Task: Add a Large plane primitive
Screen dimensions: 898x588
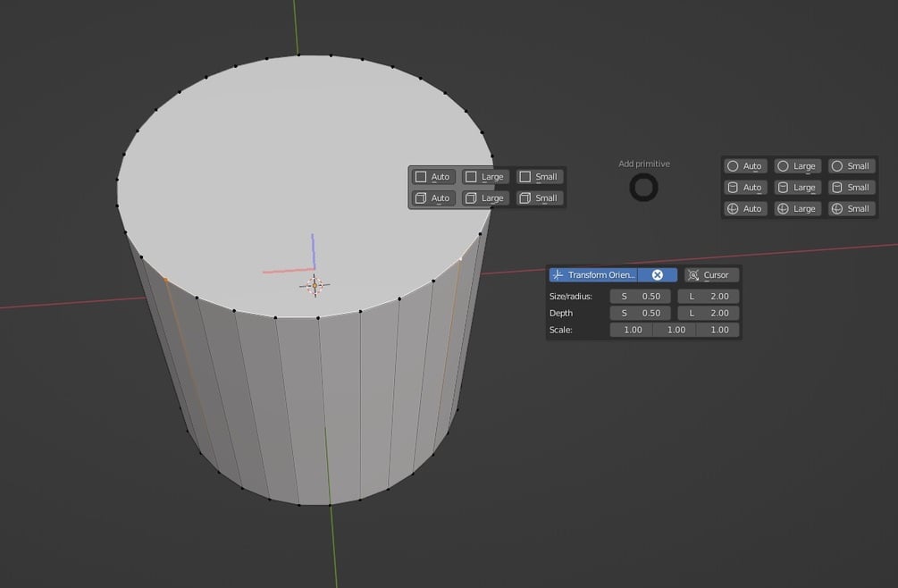Action: 485,177
